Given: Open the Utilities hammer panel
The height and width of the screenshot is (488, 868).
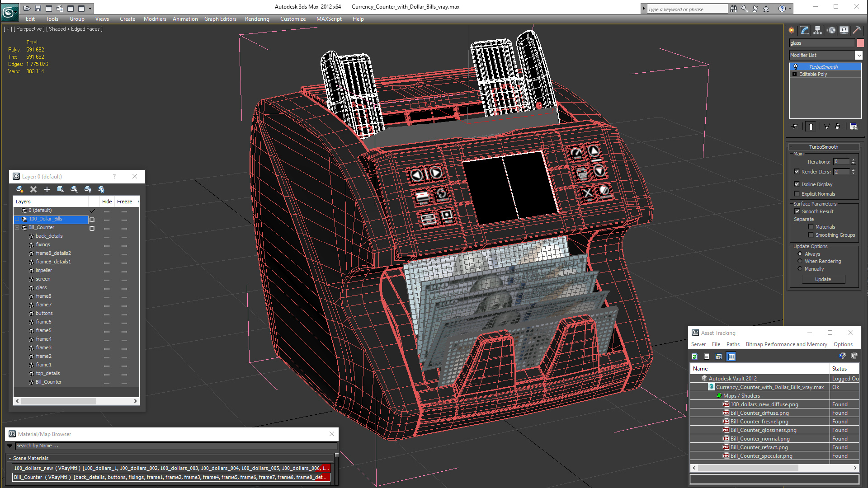Looking at the screenshot, I should [857, 30].
